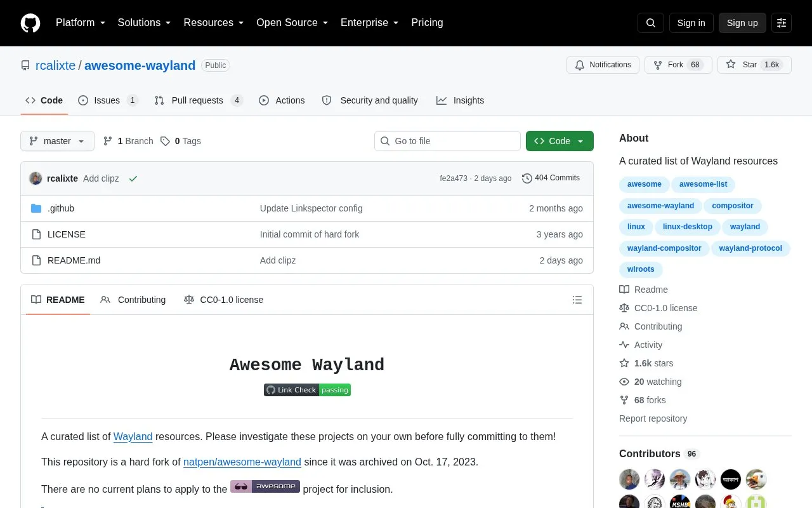Open the fe2a473 commit hash link
812x508 pixels.
(454, 178)
